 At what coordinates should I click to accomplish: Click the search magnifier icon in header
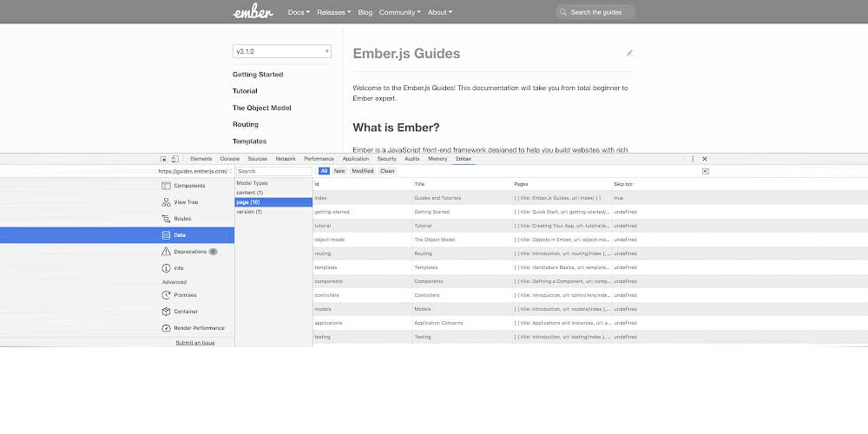click(x=563, y=12)
